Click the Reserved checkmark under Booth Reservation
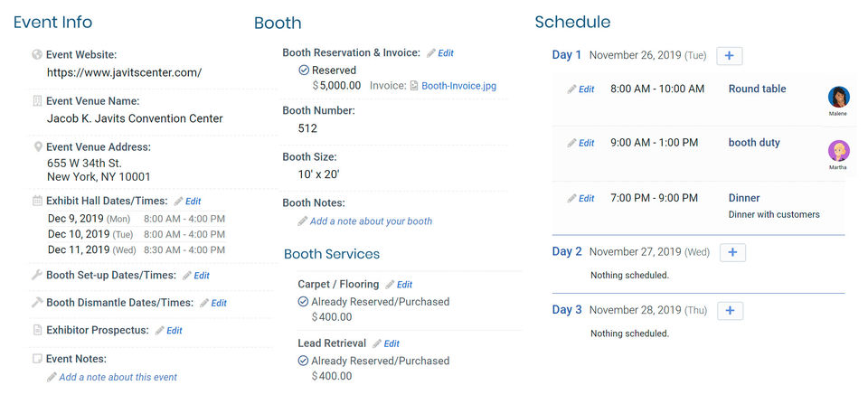 click(304, 70)
